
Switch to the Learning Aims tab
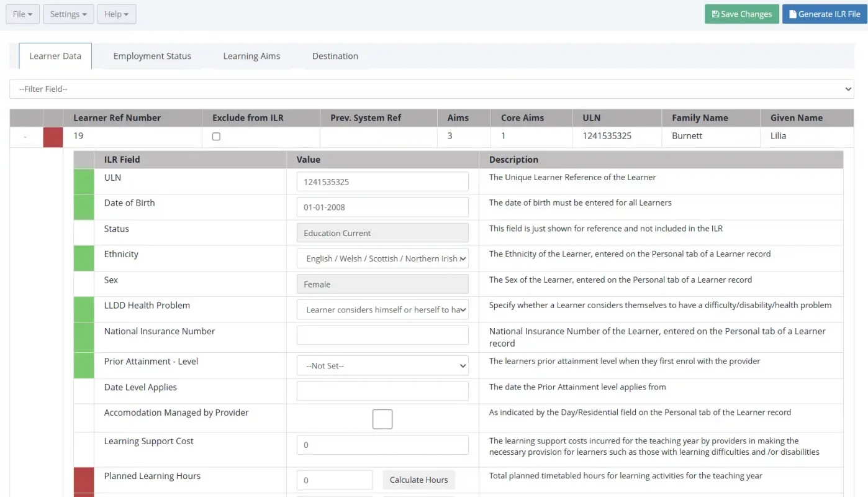pos(251,56)
